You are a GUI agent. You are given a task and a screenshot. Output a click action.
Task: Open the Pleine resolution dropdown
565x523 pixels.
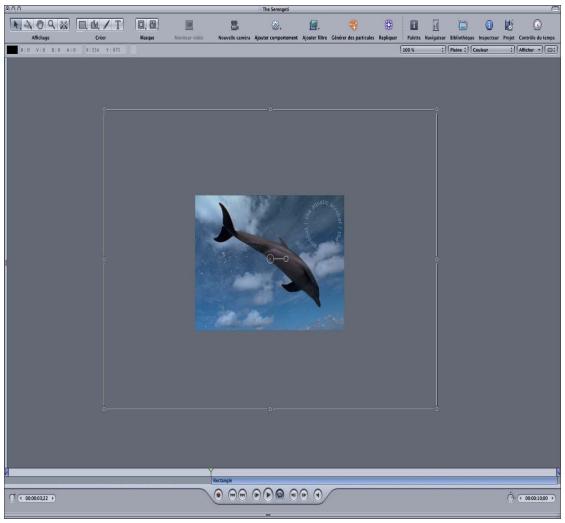458,50
